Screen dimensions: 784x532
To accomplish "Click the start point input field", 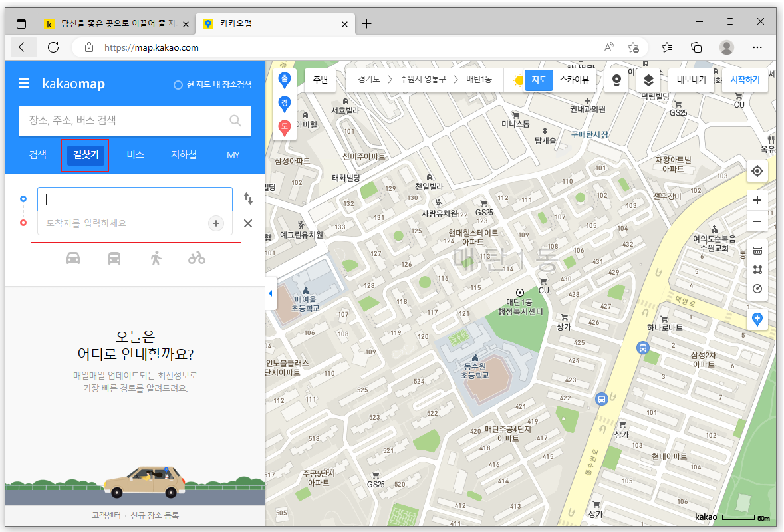I will (x=135, y=199).
